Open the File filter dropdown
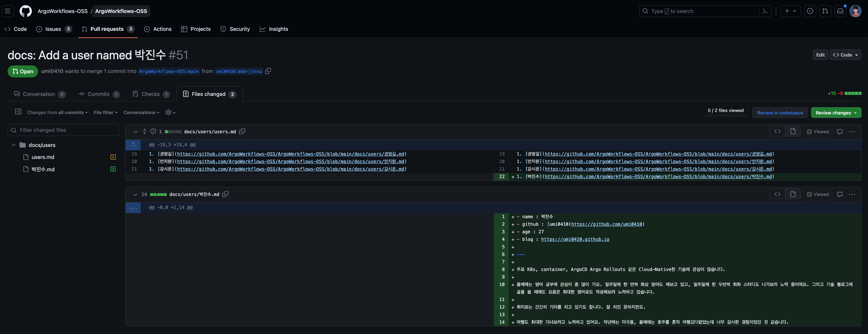This screenshot has height=334, width=868. tap(106, 112)
